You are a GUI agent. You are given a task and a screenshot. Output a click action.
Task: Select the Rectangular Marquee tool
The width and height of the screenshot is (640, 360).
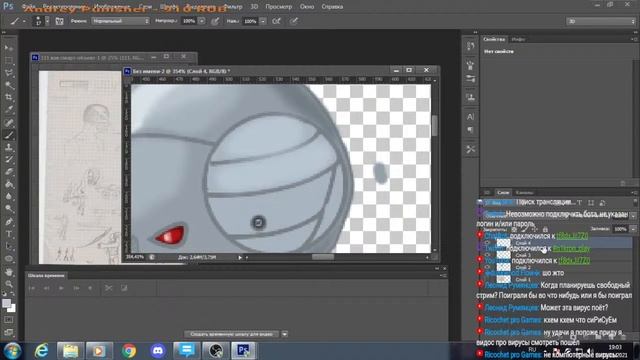(9, 60)
